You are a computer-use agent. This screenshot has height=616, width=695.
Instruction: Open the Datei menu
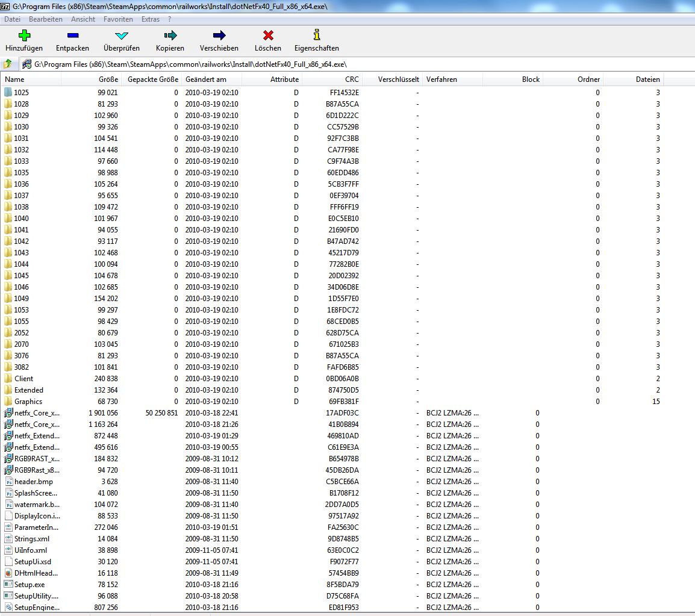(13, 19)
